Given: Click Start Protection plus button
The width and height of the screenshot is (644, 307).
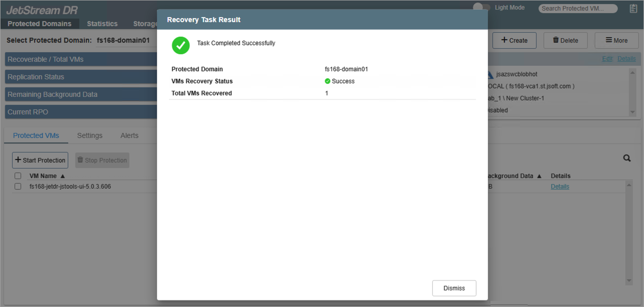Looking at the screenshot, I should tap(40, 160).
